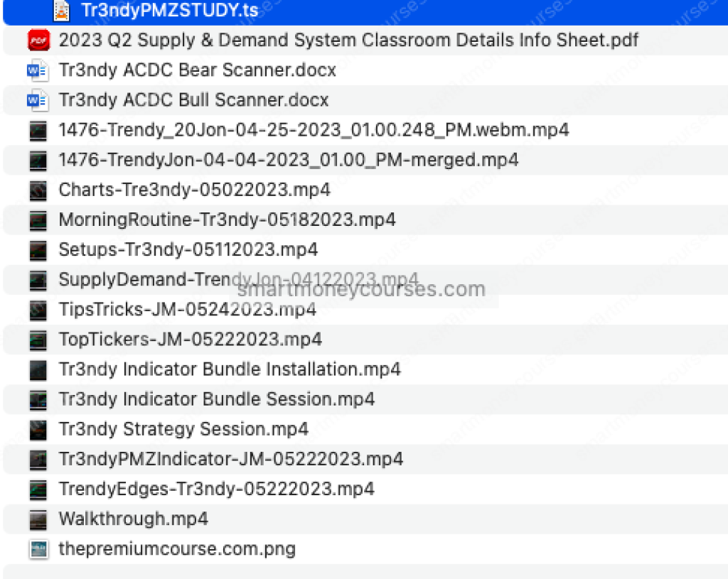Click the image icon for thepremiumcourse.com.png
The height and width of the screenshot is (579, 728).
point(38,549)
